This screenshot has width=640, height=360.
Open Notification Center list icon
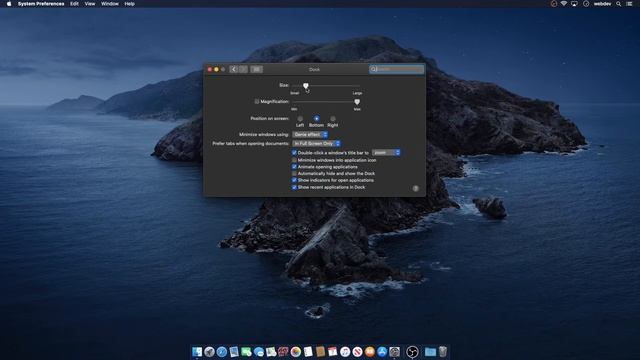(629, 4)
